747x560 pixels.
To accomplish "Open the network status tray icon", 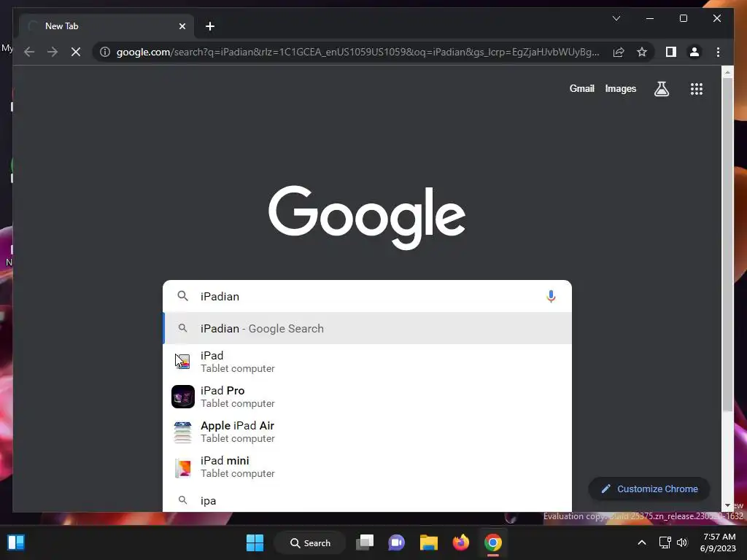I will click(x=665, y=542).
